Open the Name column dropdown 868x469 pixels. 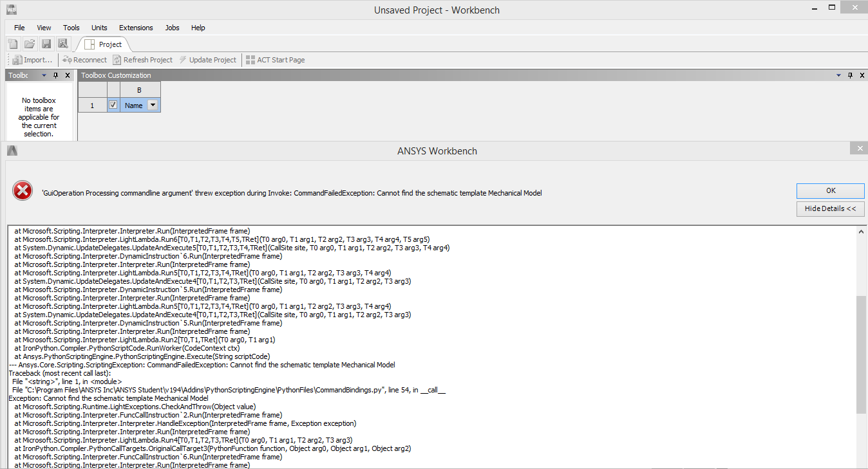pyautogui.click(x=153, y=105)
